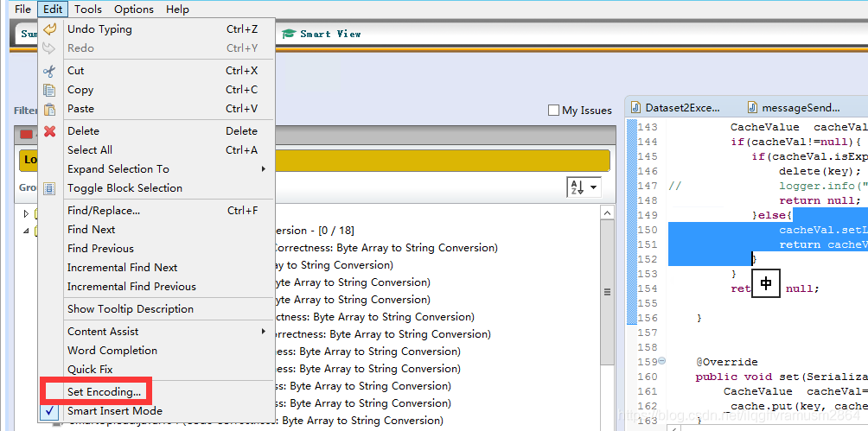Click the red X Delete icon
This screenshot has width=868, height=431.
[x=49, y=131]
